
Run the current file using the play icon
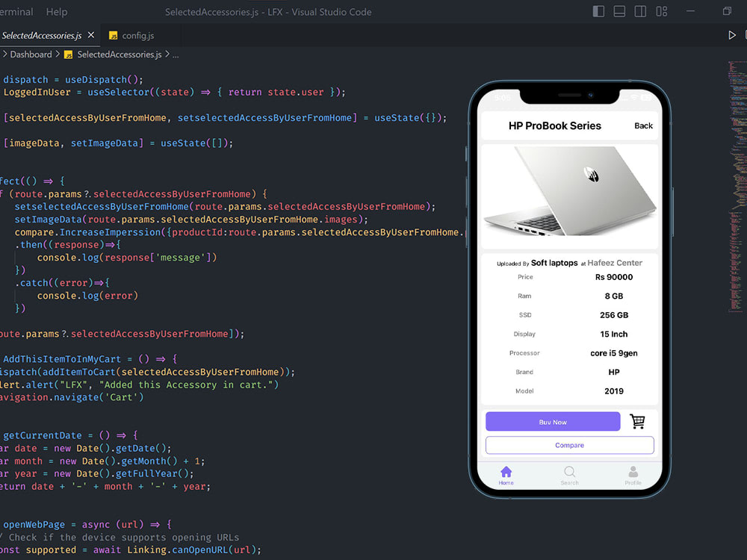click(x=732, y=34)
